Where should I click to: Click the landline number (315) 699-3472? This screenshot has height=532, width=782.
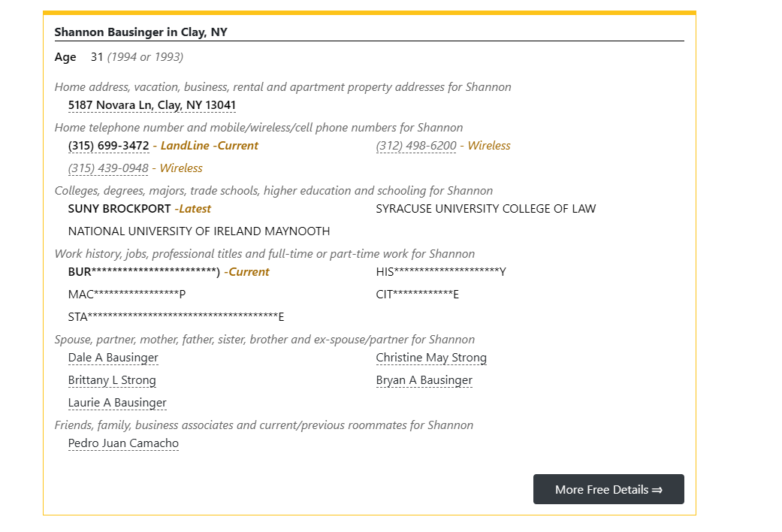pyautogui.click(x=108, y=146)
